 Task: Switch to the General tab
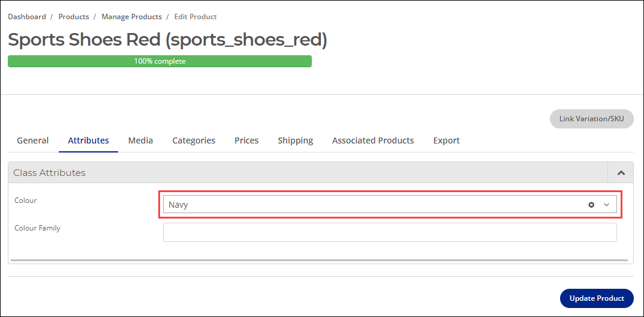coord(33,140)
